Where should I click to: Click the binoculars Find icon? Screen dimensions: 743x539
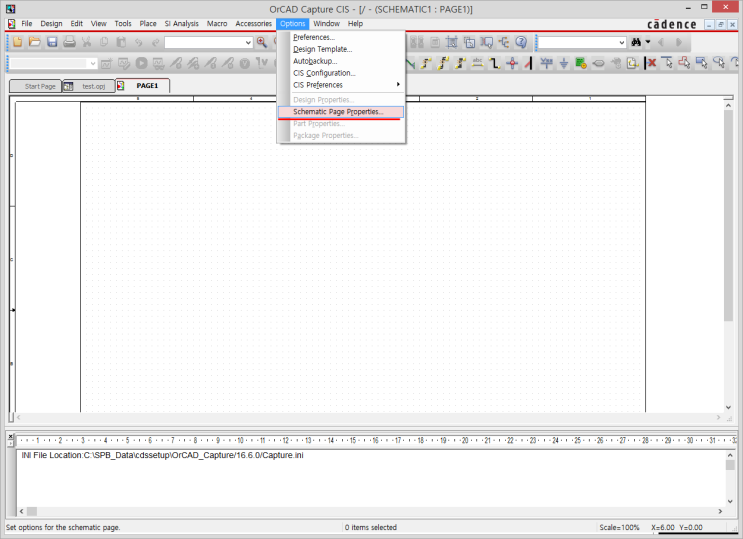pos(636,42)
